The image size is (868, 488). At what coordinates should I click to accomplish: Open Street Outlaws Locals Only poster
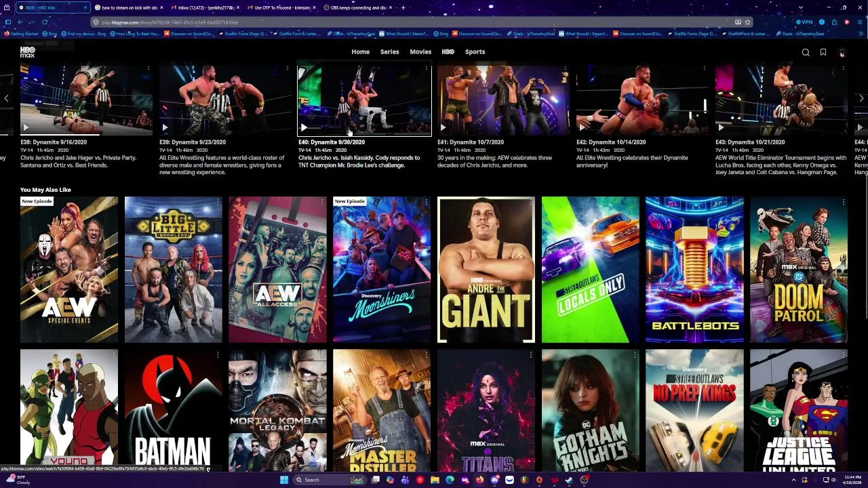click(590, 270)
